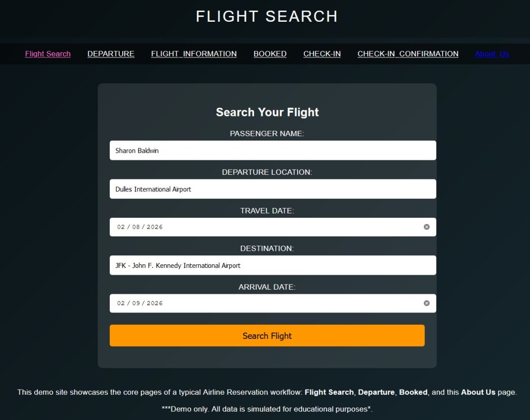The image size is (530, 420).
Task: Click the Departure Location text field
Action: [273, 189]
